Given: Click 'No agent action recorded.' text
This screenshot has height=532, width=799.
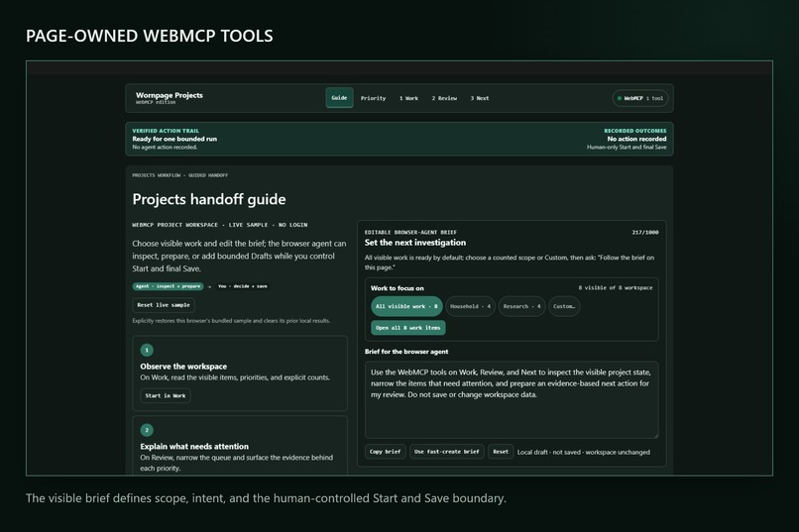Looking at the screenshot, I should pyautogui.click(x=165, y=148).
